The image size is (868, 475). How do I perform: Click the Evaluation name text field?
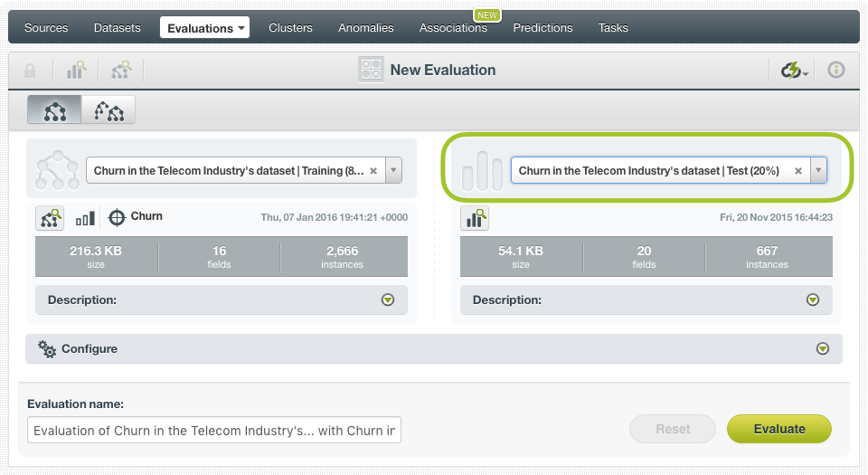point(214,430)
